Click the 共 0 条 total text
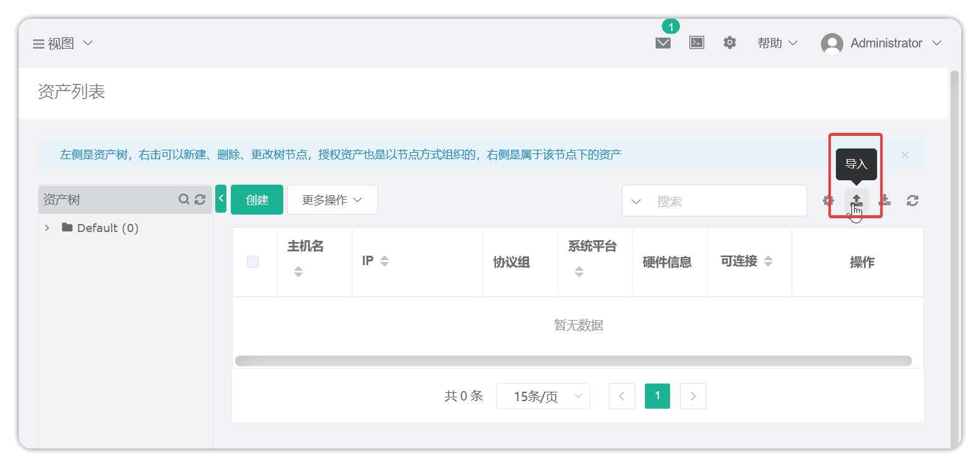Screen dimensions: 980x461 [463, 395]
